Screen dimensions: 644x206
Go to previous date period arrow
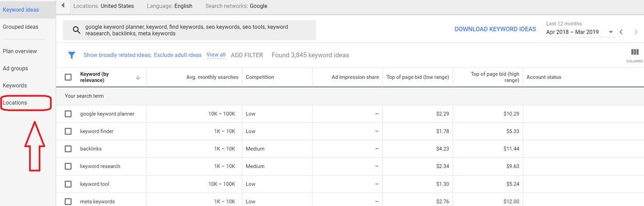(621, 32)
